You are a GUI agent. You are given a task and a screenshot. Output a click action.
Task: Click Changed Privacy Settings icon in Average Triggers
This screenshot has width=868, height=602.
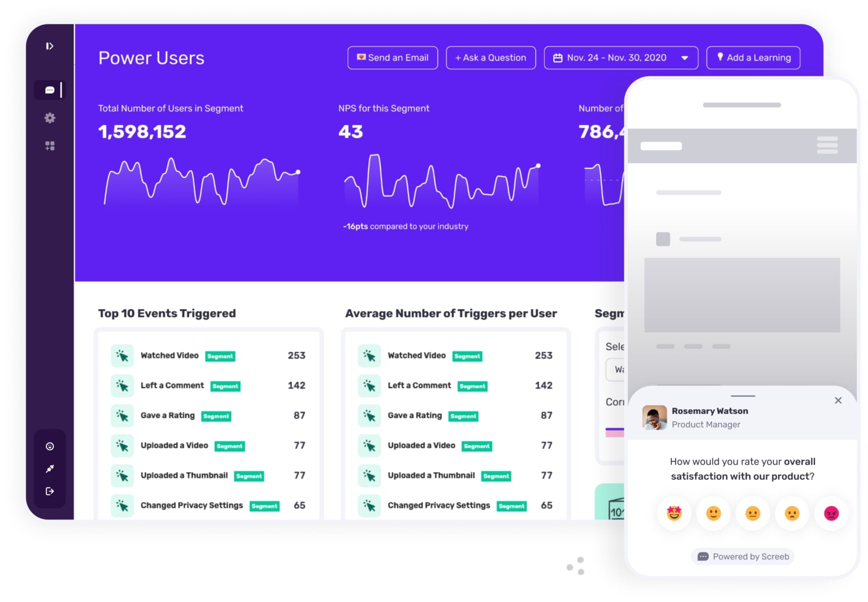pyautogui.click(x=369, y=505)
